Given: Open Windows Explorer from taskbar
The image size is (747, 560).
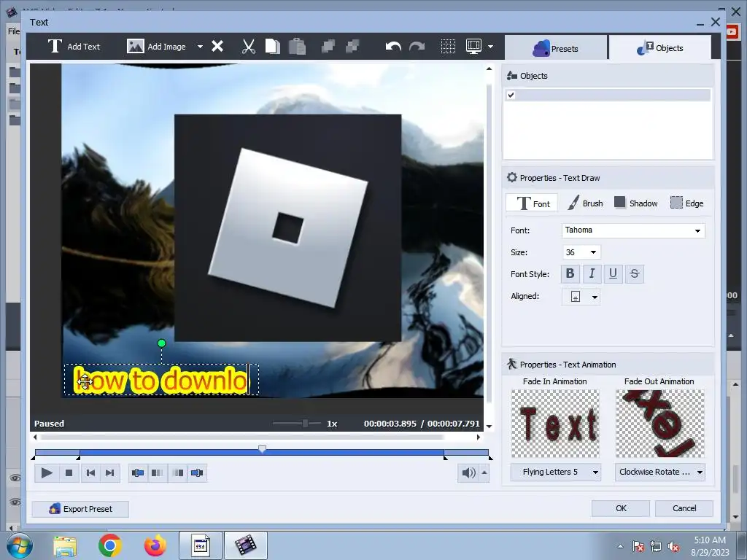Looking at the screenshot, I should coord(65,545).
